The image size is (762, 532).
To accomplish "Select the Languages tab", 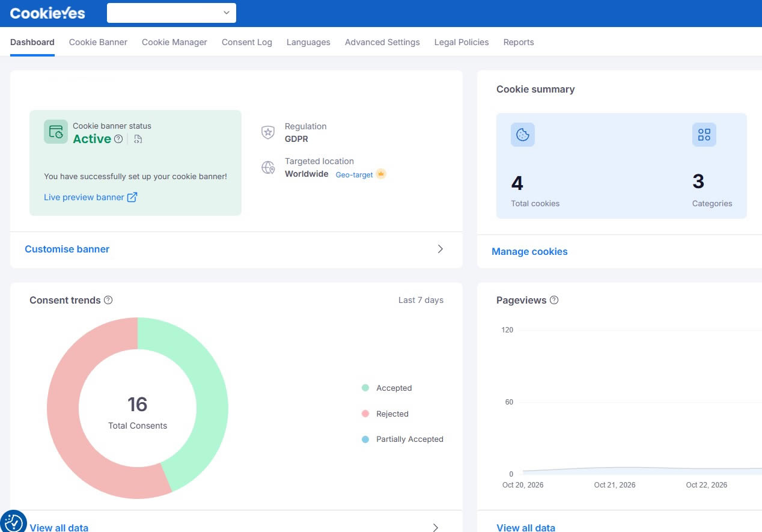I will 308,42.
